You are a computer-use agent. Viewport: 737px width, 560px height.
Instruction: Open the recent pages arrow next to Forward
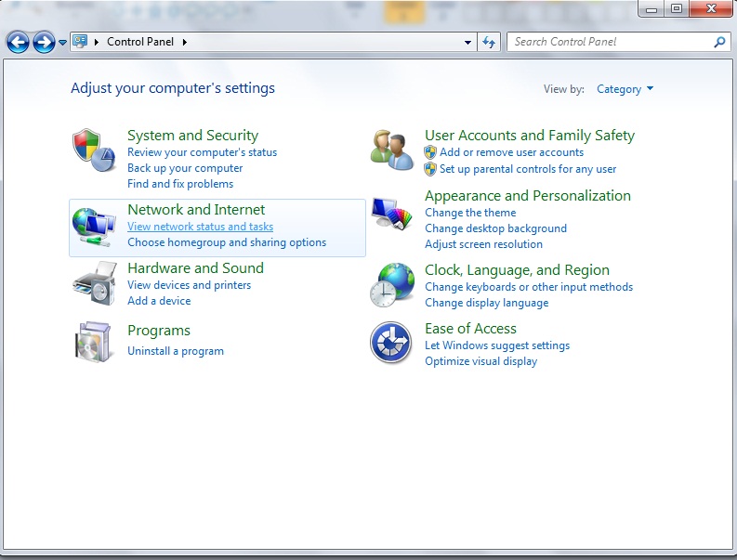click(62, 43)
